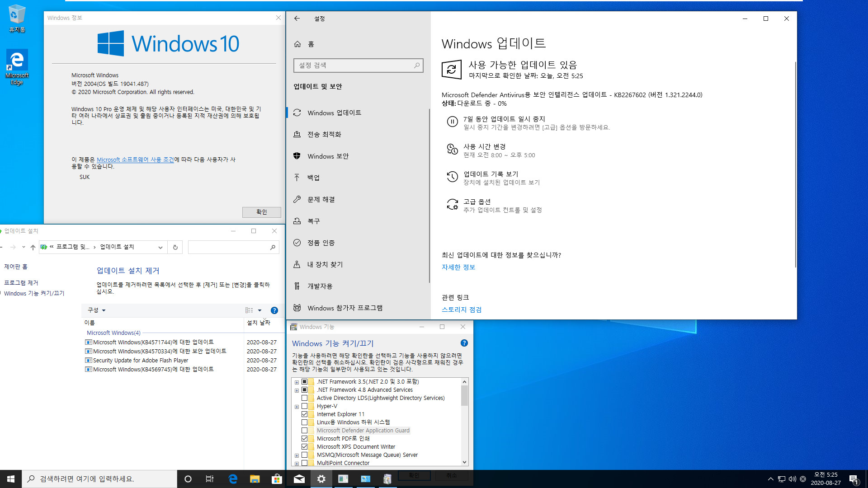Open 개발자용 section icon

297,286
